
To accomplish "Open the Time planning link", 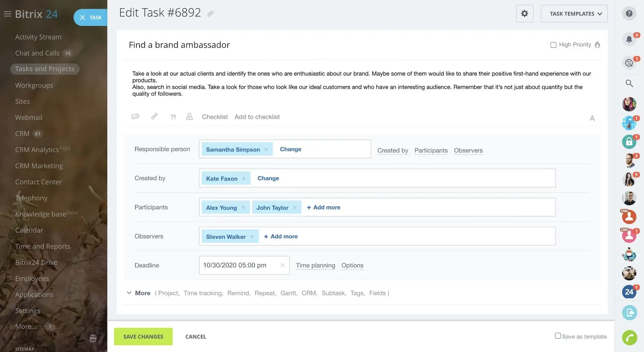I will pyautogui.click(x=315, y=265).
